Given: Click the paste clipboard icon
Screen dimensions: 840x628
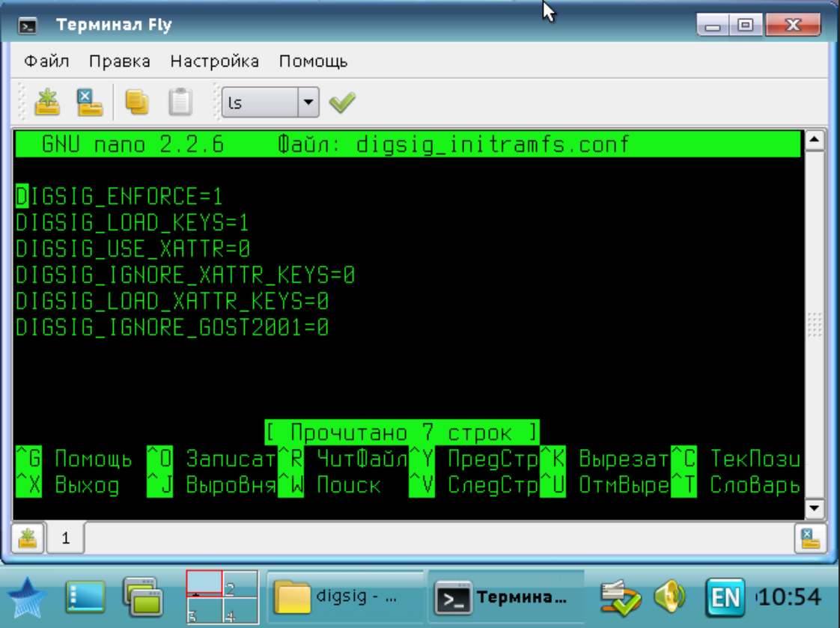Looking at the screenshot, I should click(x=180, y=102).
